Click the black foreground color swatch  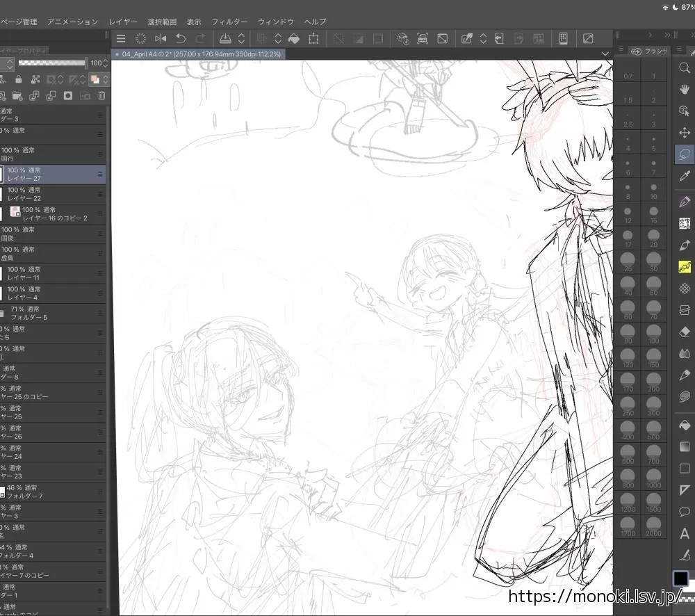(x=680, y=578)
